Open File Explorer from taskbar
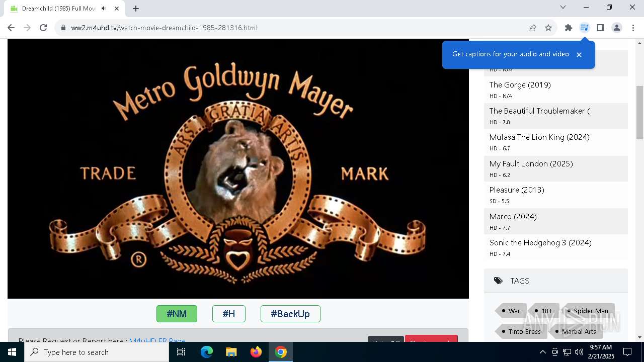 231,352
